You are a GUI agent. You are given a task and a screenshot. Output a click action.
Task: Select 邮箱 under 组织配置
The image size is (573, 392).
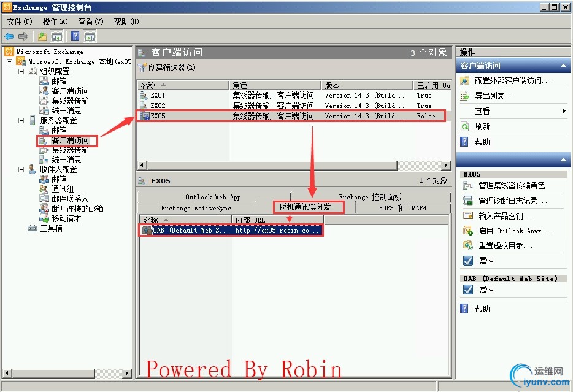pyautogui.click(x=59, y=81)
